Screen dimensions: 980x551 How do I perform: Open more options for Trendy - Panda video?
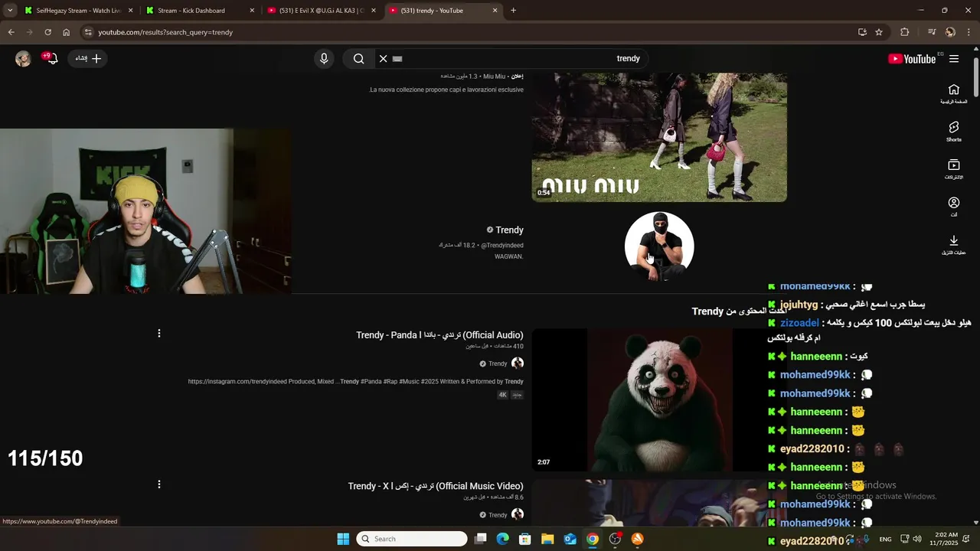159,333
